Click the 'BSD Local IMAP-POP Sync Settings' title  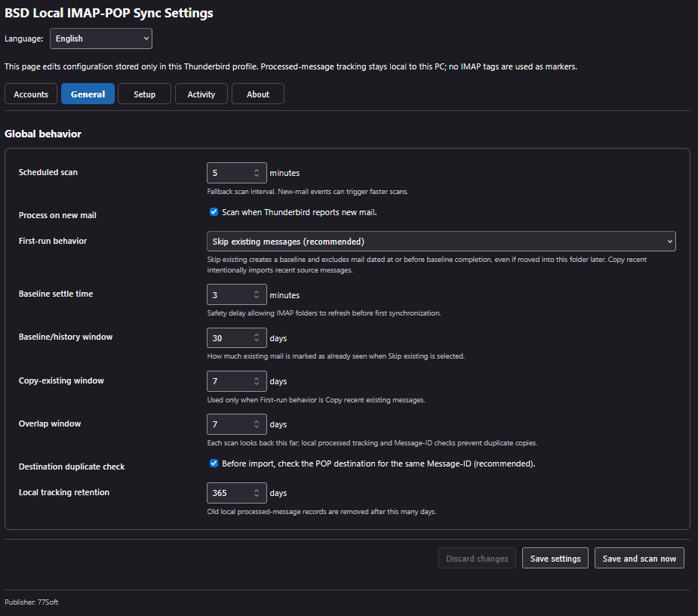click(109, 13)
